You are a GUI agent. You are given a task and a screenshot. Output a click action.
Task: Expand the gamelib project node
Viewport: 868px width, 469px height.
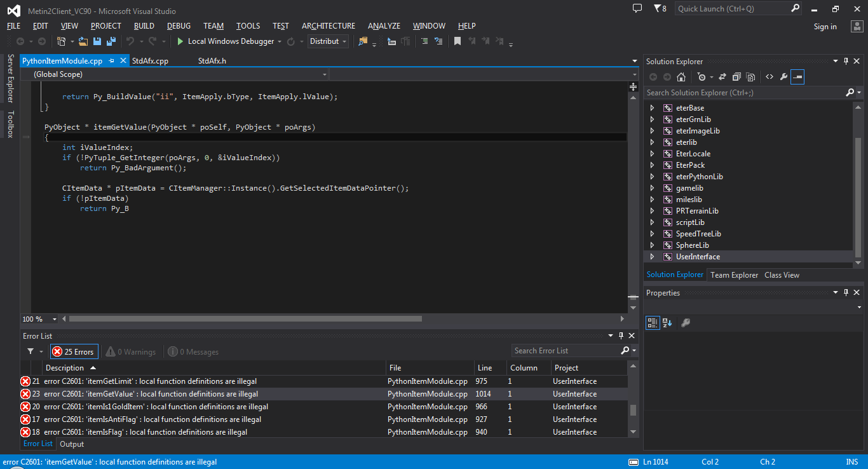pos(652,188)
